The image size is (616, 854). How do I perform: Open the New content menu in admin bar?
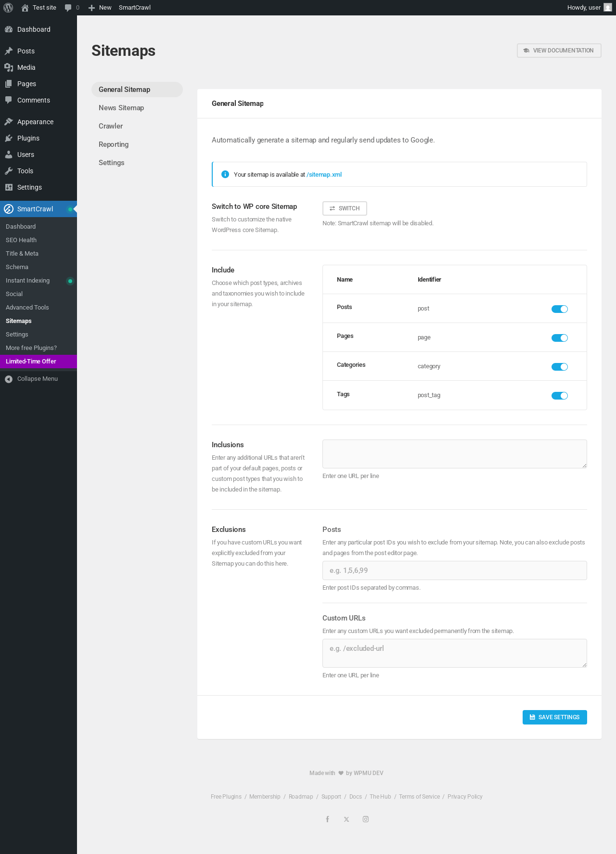tap(100, 8)
